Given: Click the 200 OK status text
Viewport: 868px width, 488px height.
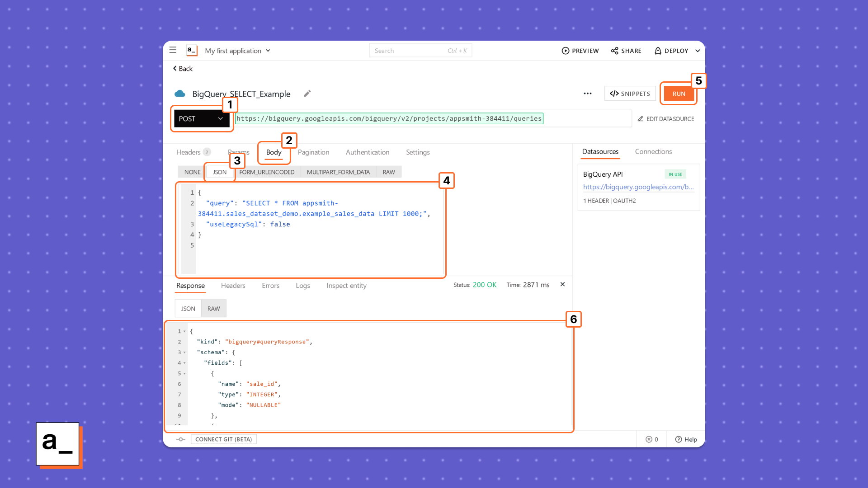Looking at the screenshot, I should point(484,285).
